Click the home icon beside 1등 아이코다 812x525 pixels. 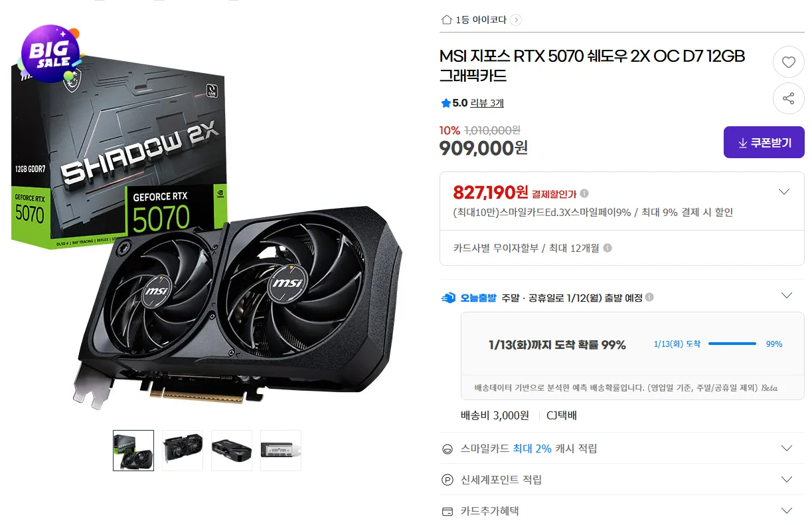tap(446, 19)
